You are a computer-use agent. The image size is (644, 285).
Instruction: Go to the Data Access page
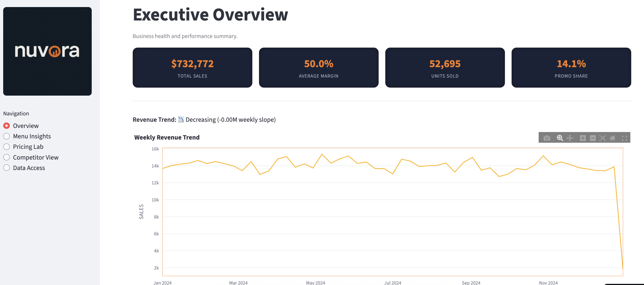click(7, 168)
